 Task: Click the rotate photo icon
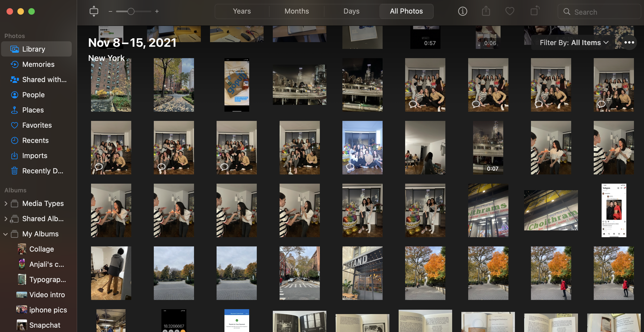[x=534, y=11]
